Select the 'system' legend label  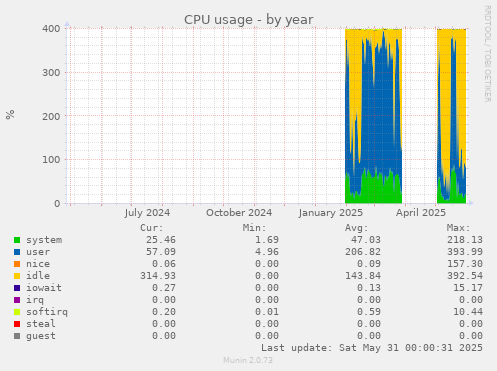44,240
